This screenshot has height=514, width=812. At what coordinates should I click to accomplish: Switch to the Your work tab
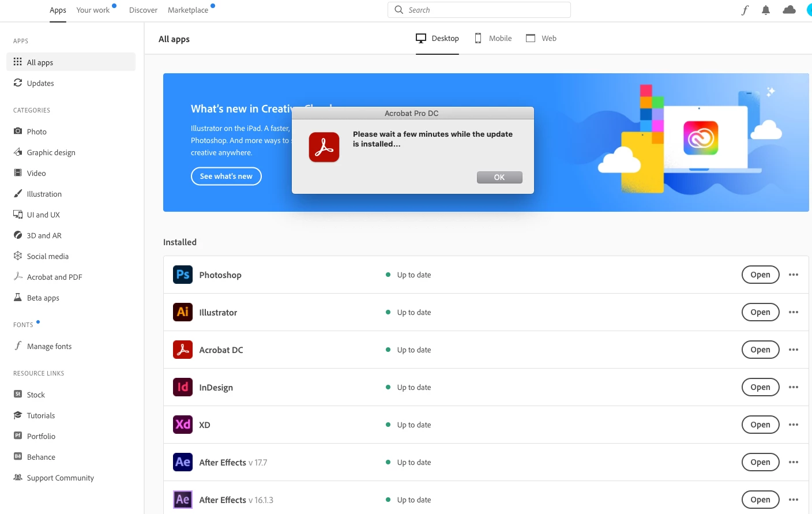pos(93,10)
